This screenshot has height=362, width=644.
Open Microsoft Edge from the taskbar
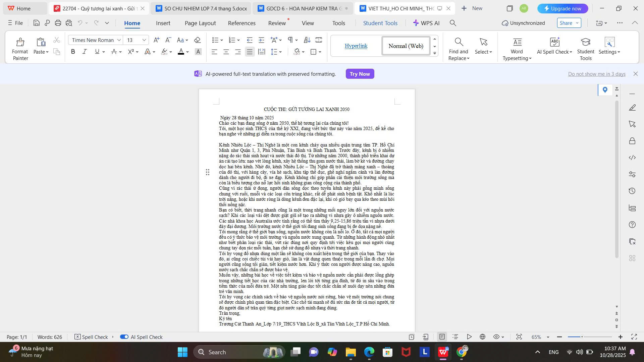[369, 352]
